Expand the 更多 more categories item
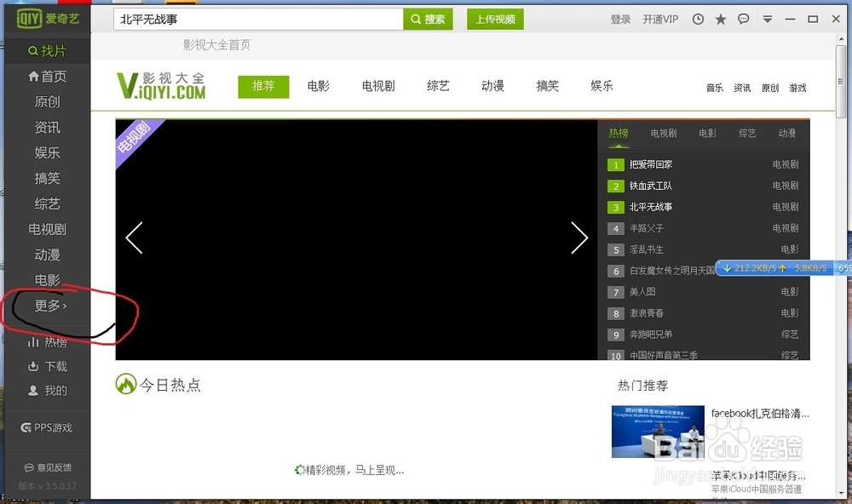Image resolution: width=852 pixels, height=504 pixels. pyautogui.click(x=48, y=306)
